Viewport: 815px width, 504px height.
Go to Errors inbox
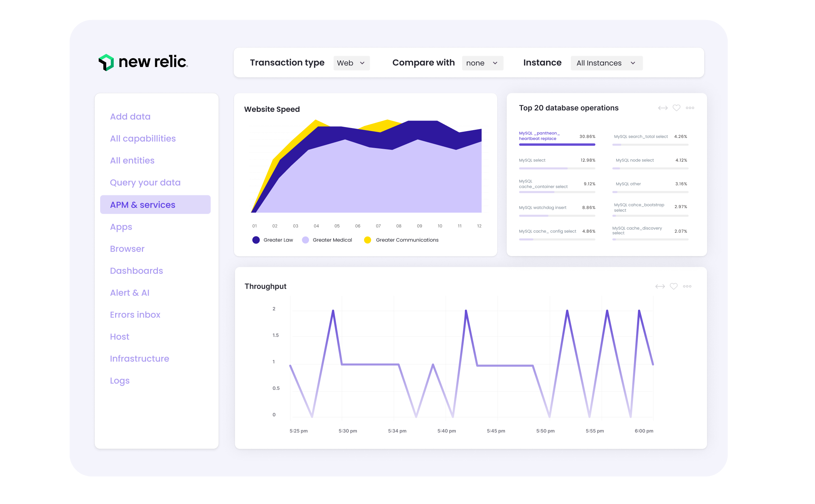coord(135,315)
